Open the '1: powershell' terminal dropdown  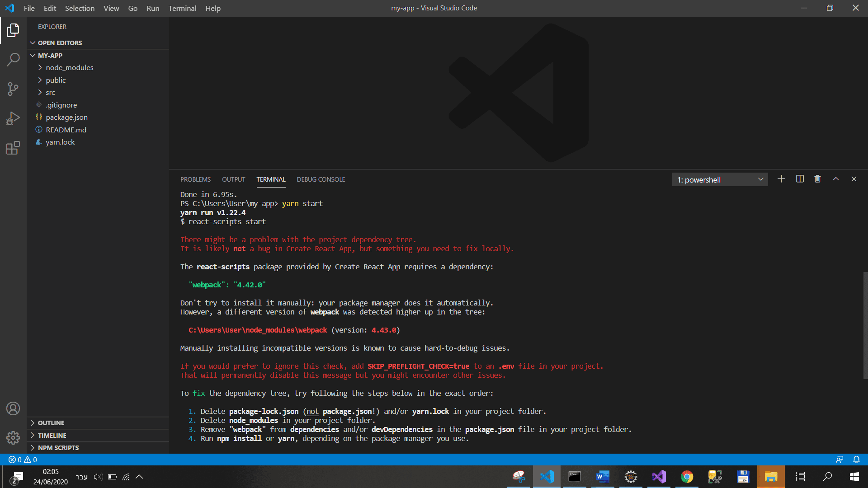tap(720, 179)
